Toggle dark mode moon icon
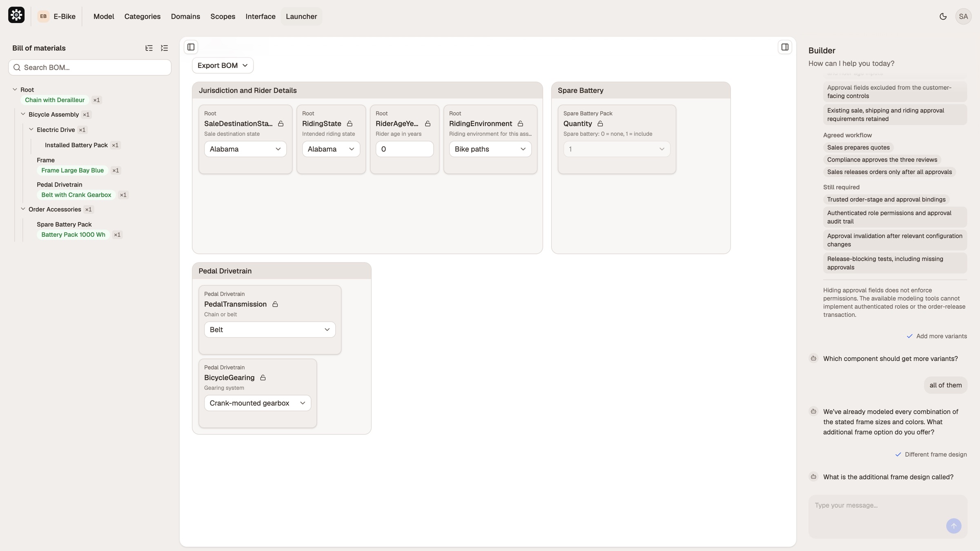Image resolution: width=980 pixels, height=551 pixels. point(943,16)
